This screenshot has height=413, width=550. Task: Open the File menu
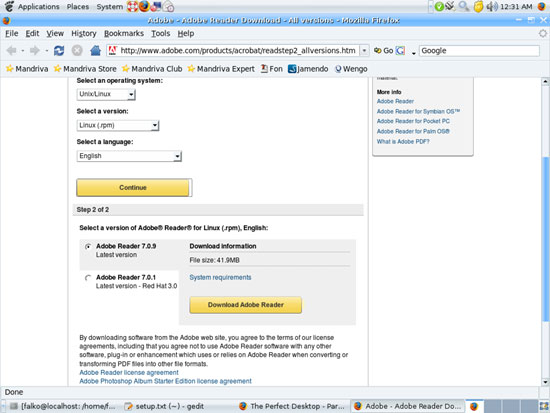tap(12, 33)
